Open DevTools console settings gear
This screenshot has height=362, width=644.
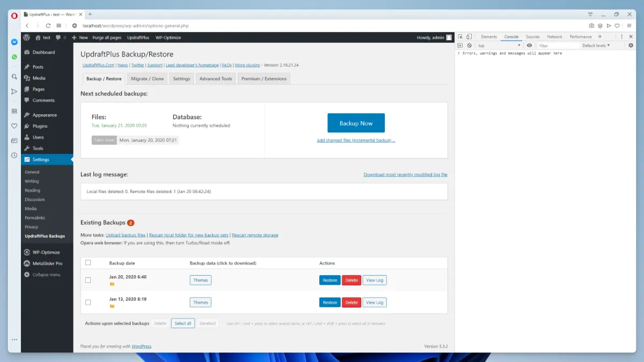[631, 46]
